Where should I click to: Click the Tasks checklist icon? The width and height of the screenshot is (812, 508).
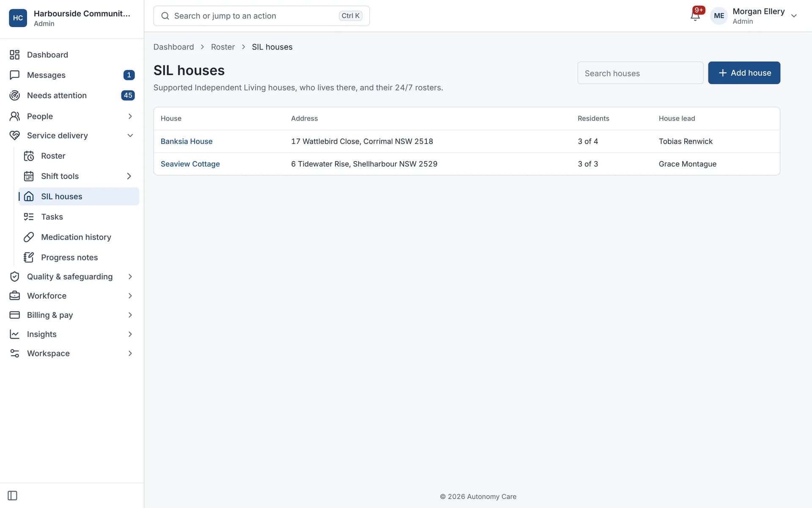click(29, 217)
